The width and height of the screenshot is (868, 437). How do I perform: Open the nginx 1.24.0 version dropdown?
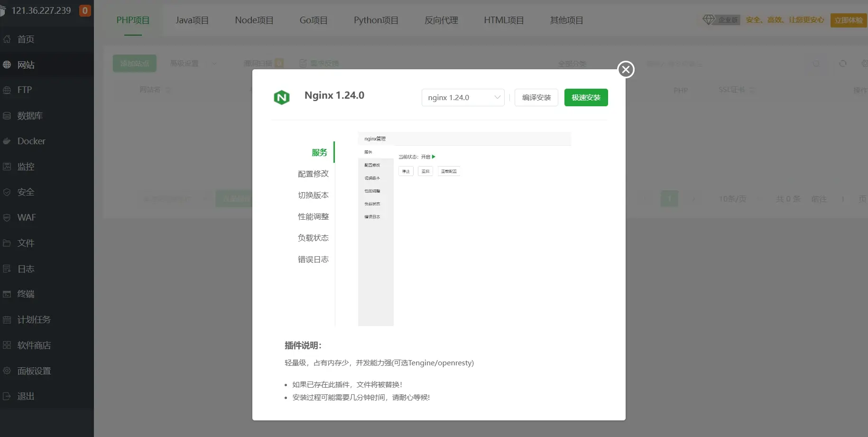[463, 97]
